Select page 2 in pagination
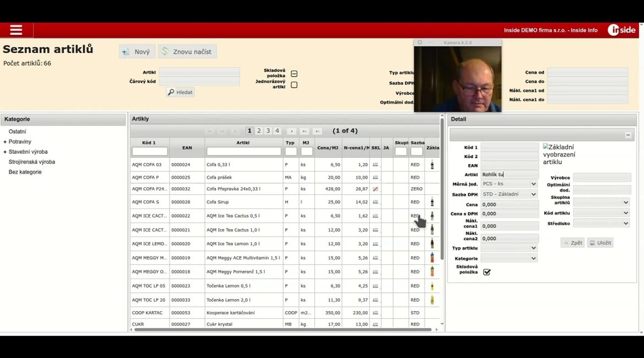644x358 pixels. coord(259,131)
